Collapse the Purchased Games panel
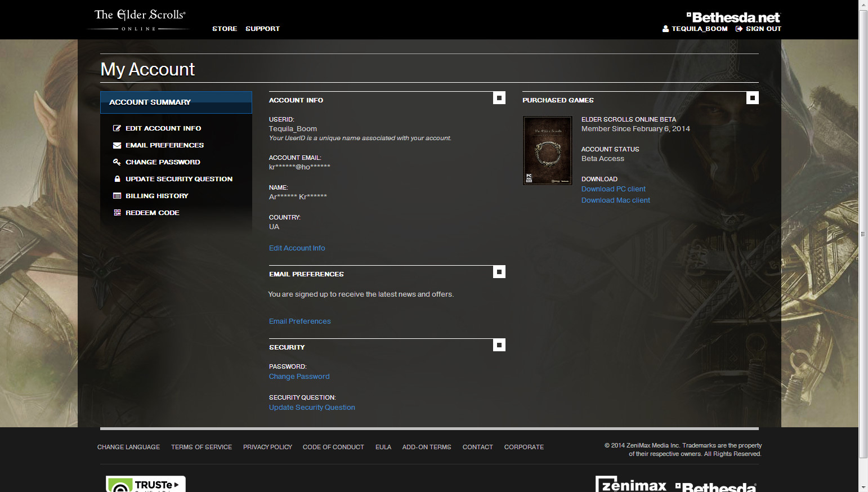 click(753, 98)
